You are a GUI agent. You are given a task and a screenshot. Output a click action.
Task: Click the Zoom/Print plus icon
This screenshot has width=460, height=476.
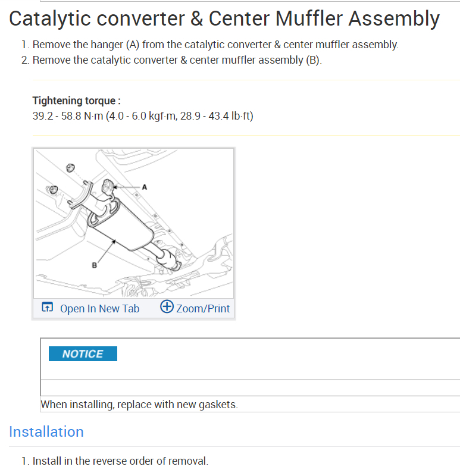pos(167,307)
